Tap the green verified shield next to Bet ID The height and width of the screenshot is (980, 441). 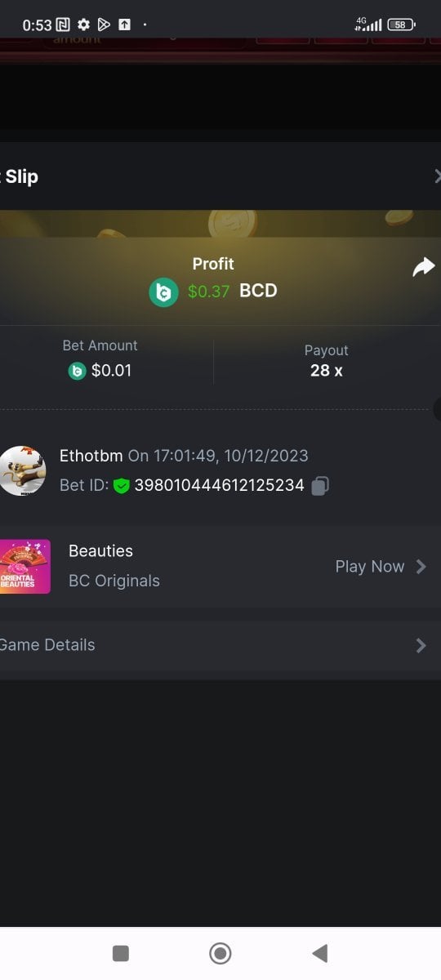pyautogui.click(x=122, y=486)
